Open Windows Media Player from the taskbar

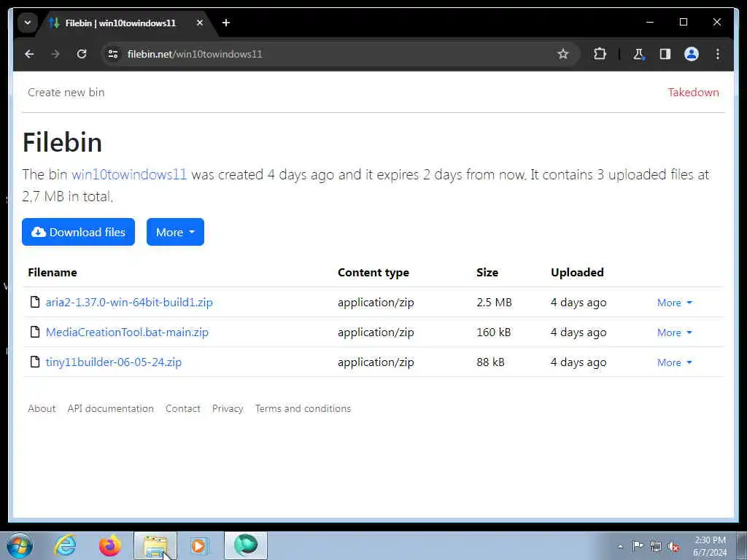click(198, 545)
